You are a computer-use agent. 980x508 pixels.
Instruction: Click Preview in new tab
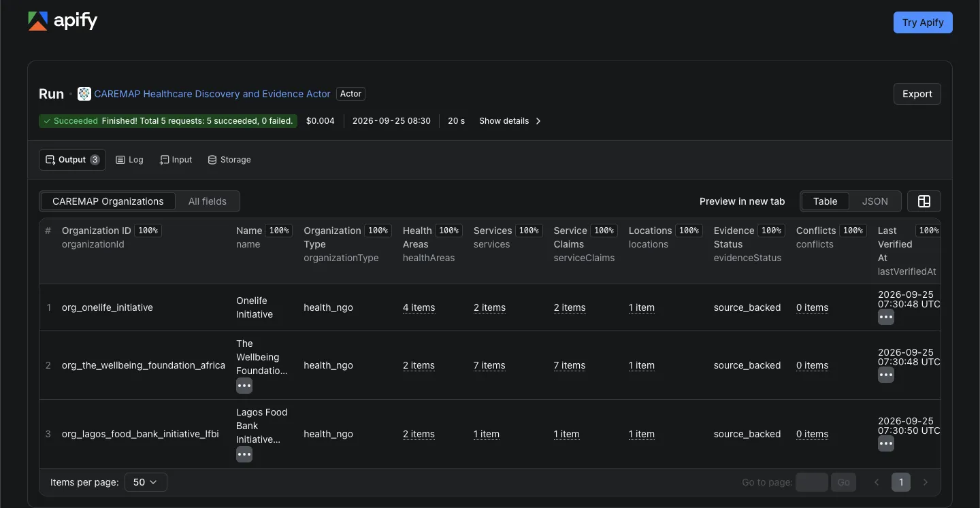click(742, 201)
